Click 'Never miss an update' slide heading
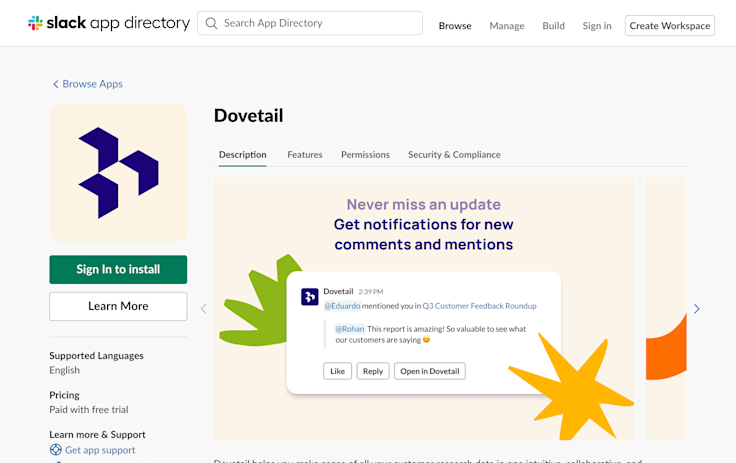This screenshot has height=463, width=736. tap(423, 204)
